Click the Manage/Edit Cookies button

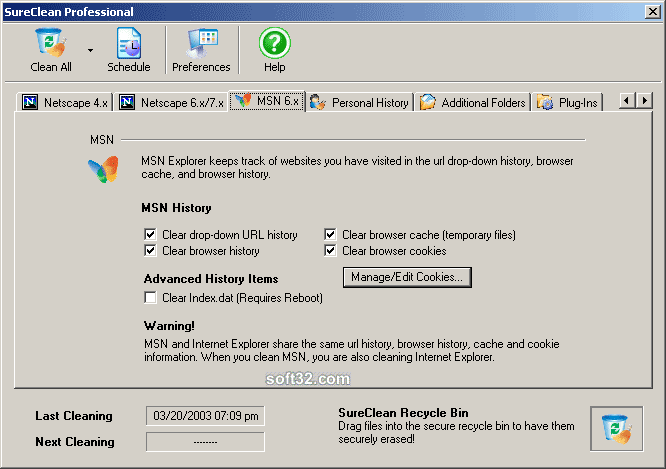pyautogui.click(x=407, y=277)
